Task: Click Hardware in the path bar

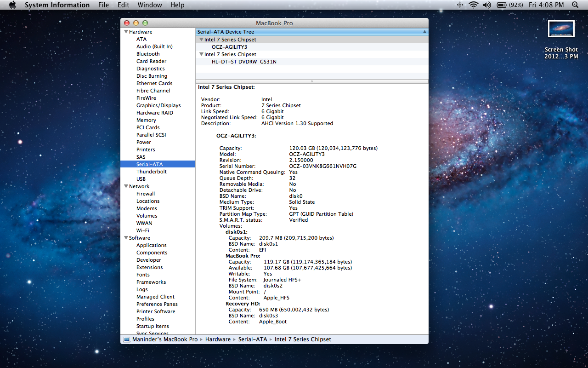Action: pos(218,339)
